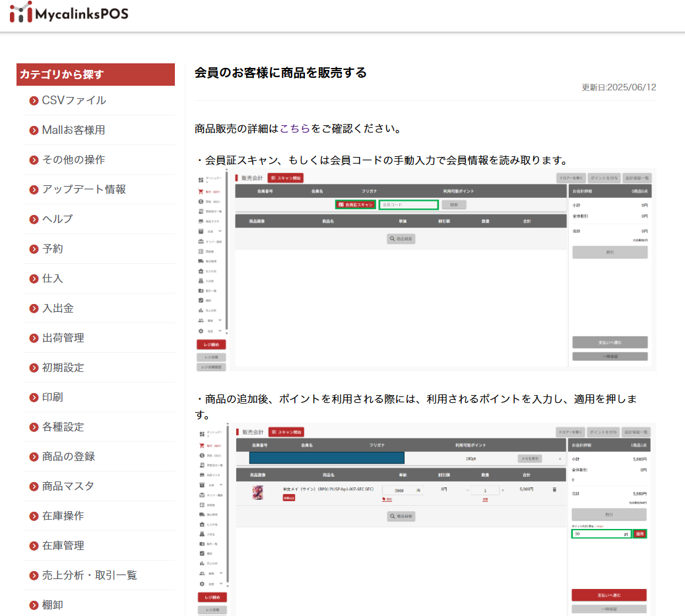Select the arrow icon next to 棚卸

(x=34, y=605)
